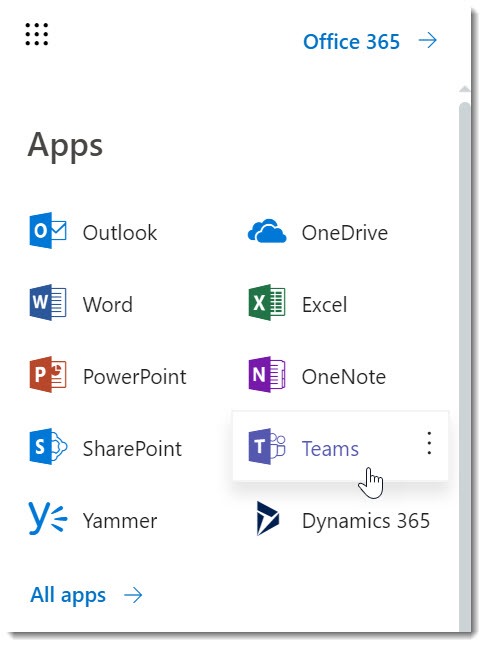Screen dimensions: 486x647
Task: Open the Yammer icon
Action: tap(48, 518)
